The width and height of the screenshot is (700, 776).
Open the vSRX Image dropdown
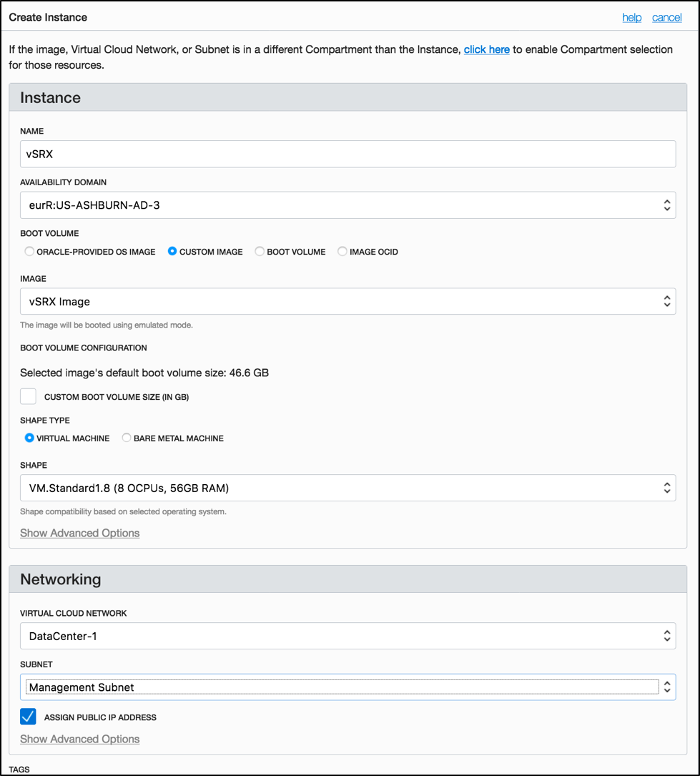[x=347, y=301]
